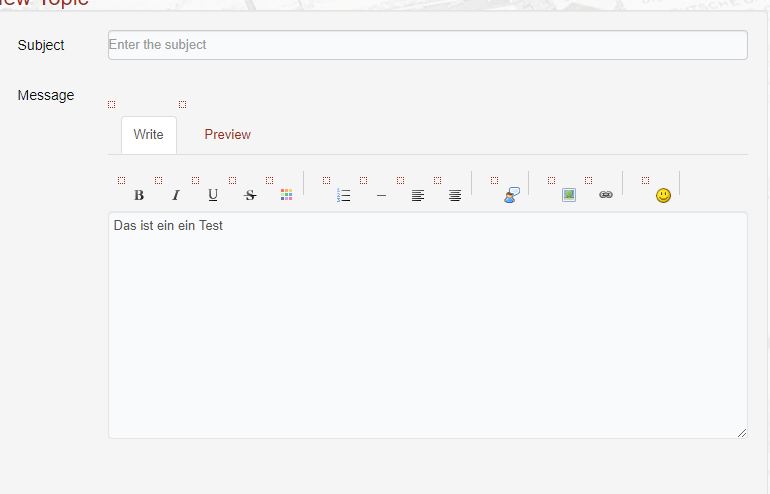
Task: Insert a horizontal rule line
Action: pyautogui.click(x=381, y=196)
